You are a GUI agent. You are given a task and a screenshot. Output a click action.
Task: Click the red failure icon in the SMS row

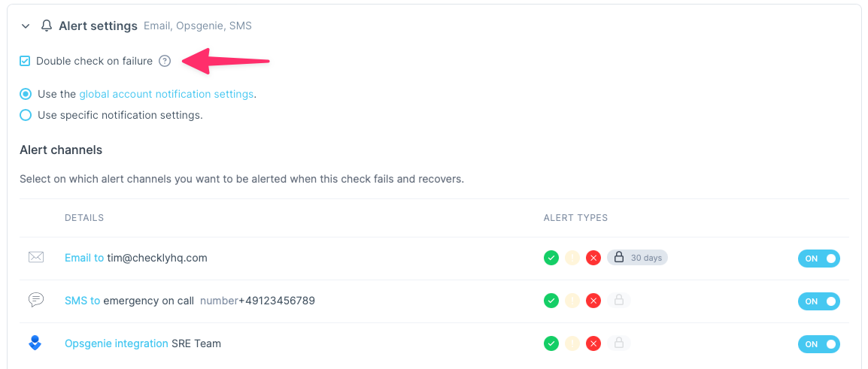tap(593, 301)
